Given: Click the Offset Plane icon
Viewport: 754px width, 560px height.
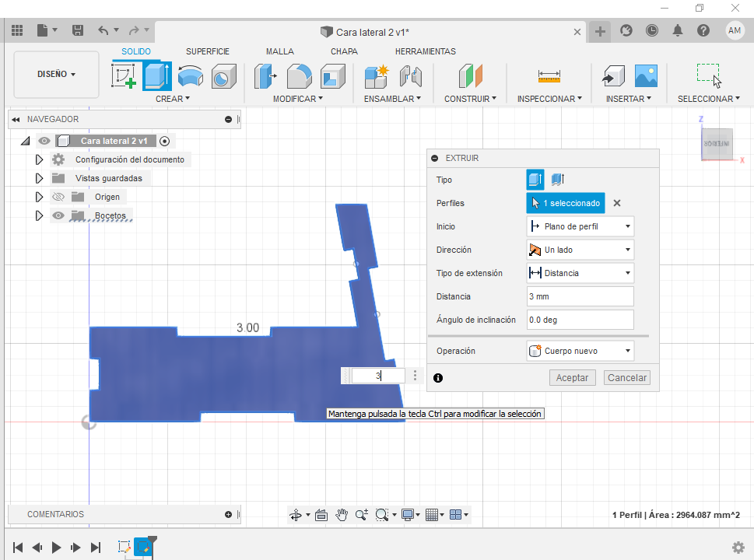Looking at the screenshot, I should click(x=470, y=76).
